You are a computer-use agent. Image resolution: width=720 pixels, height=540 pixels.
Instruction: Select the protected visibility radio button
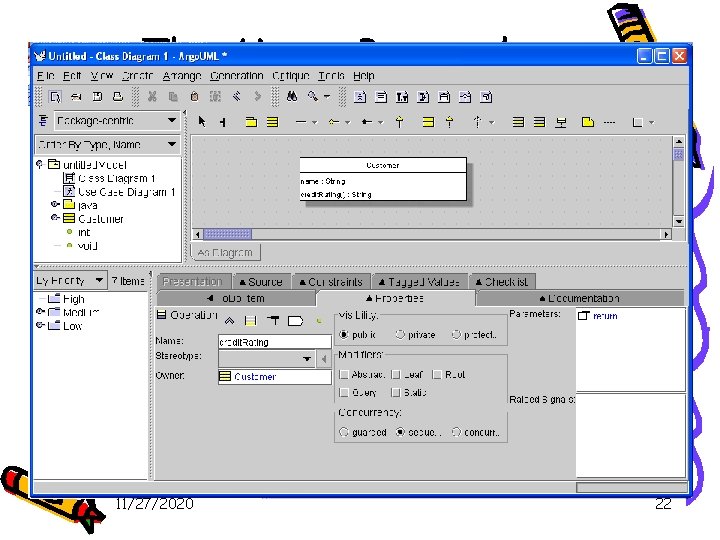(x=456, y=335)
